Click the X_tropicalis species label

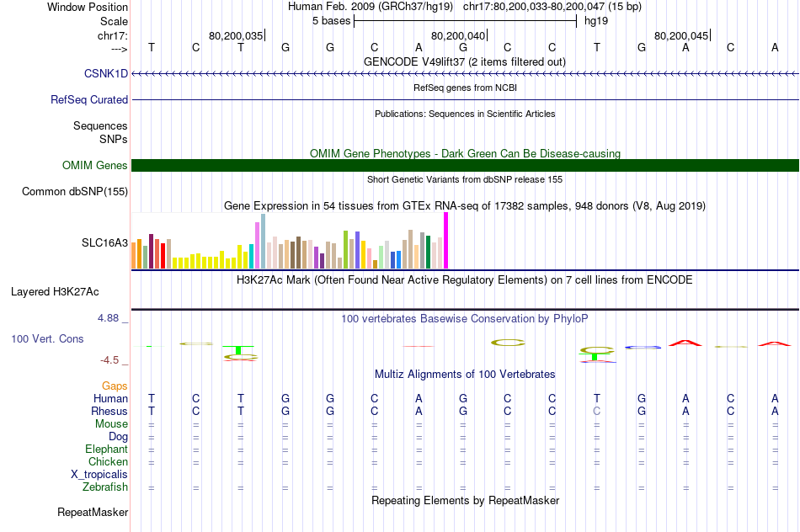(x=99, y=475)
